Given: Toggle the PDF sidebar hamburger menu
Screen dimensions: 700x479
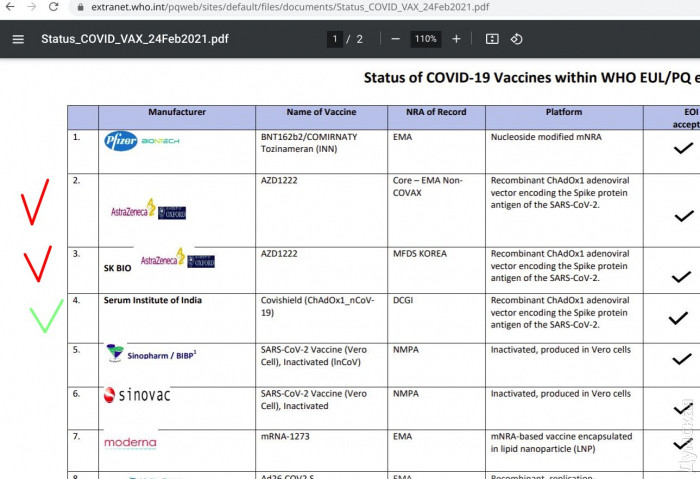Looking at the screenshot, I should pyautogui.click(x=18, y=39).
